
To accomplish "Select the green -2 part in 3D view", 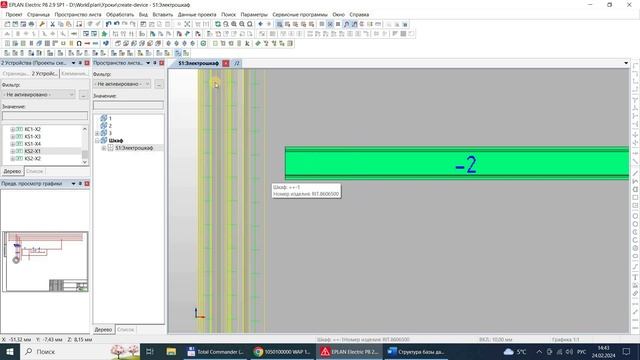I will [456, 164].
